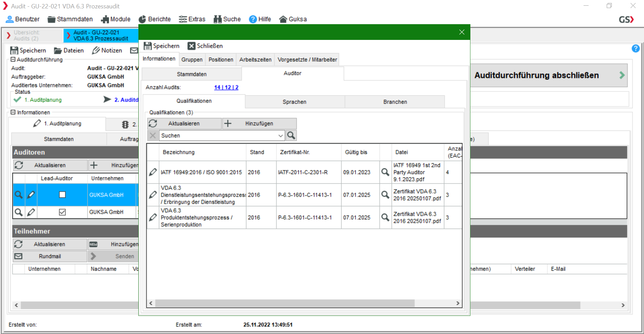The height and width of the screenshot is (334, 644).
Task: Open the Notizen toolbar item
Action: click(x=107, y=50)
